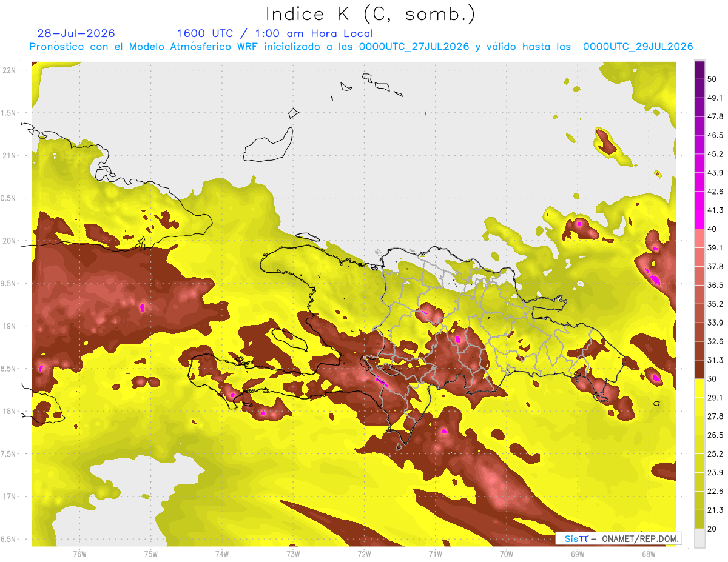Click the longitude label '76W'

coord(79,554)
